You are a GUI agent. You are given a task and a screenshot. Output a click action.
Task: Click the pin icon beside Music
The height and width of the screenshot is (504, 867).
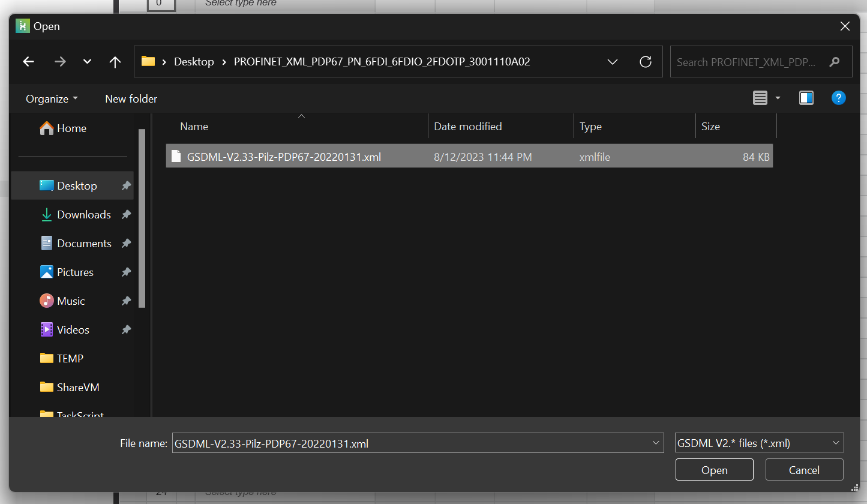(126, 301)
